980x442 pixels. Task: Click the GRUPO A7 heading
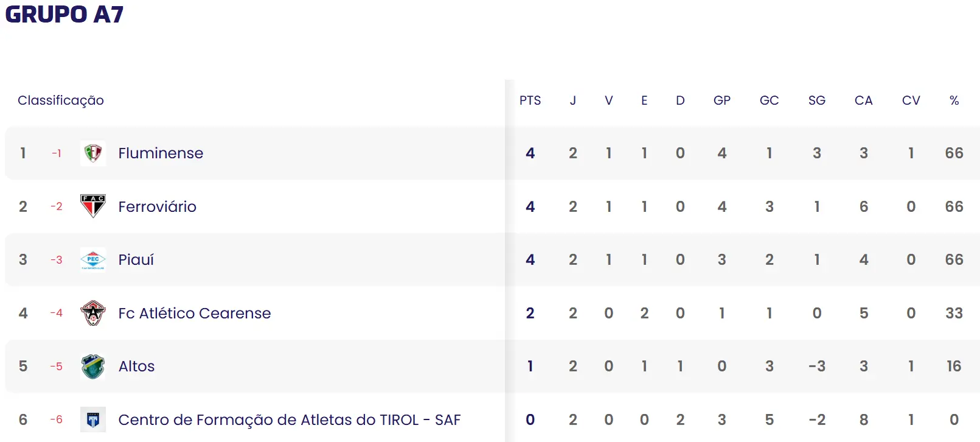[64, 14]
